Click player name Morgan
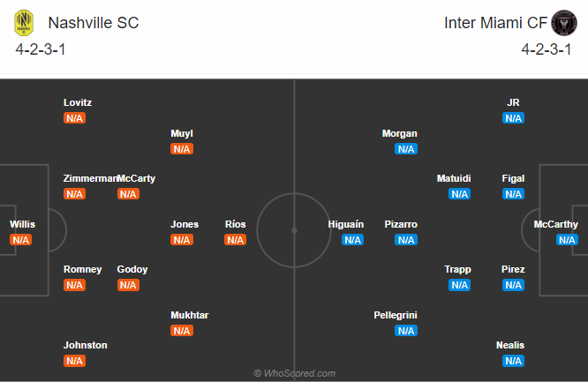The image size is (588, 382). tap(399, 133)
